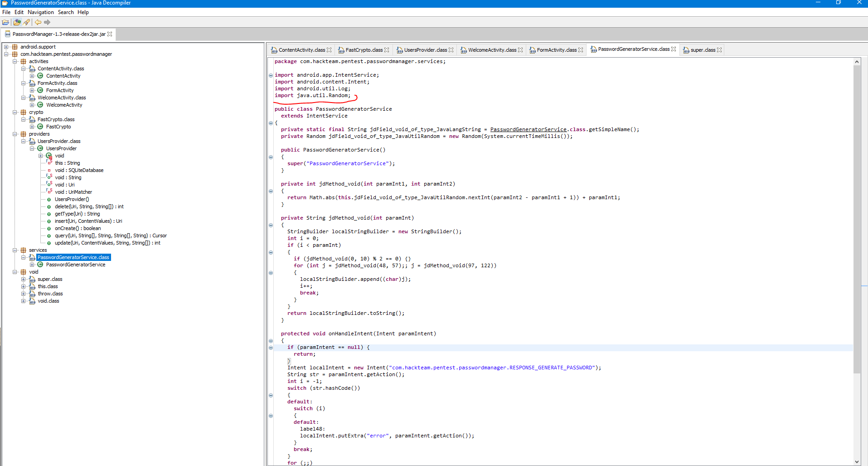Select PasswordGeneratorService.class in the tree
Screen dimensions: 868x466
(x=73, y=257)
